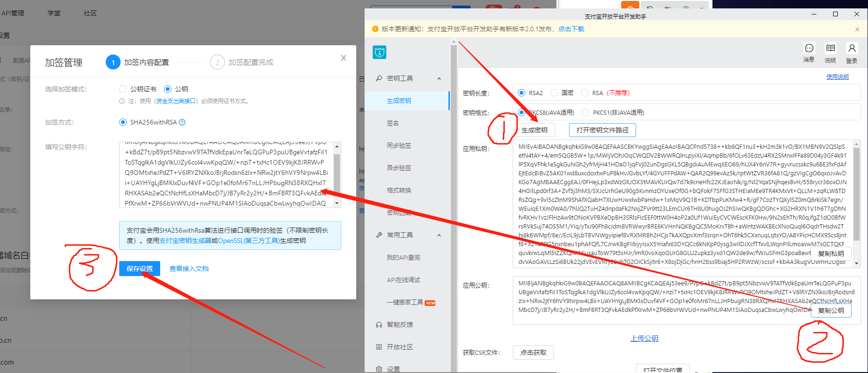Click down arrow of public key textarea scrollbar
Screen dimensions: 868x373
coord(337,203)
